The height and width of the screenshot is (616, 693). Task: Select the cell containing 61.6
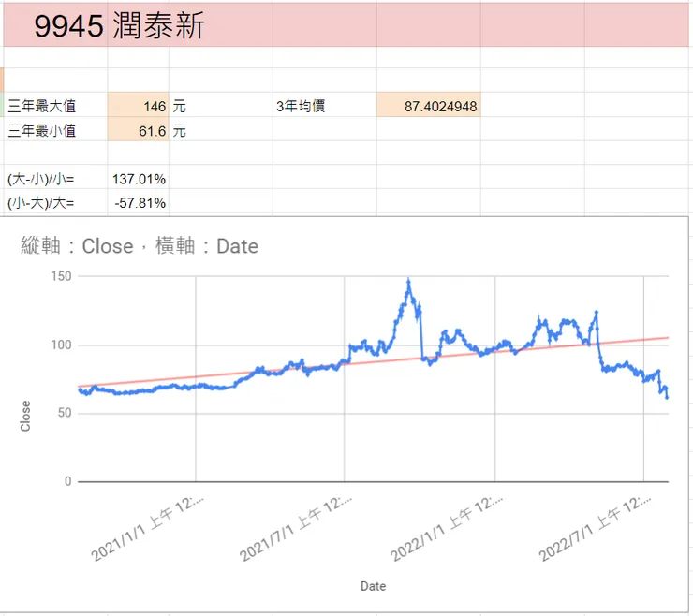coord(138,129)
